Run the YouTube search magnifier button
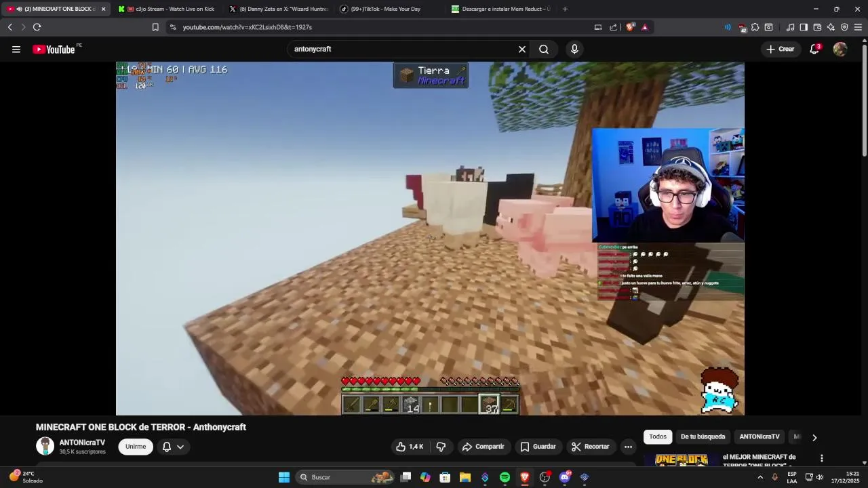Image resolution: width=868 pixels, height=488 pixels. (544, 49)
